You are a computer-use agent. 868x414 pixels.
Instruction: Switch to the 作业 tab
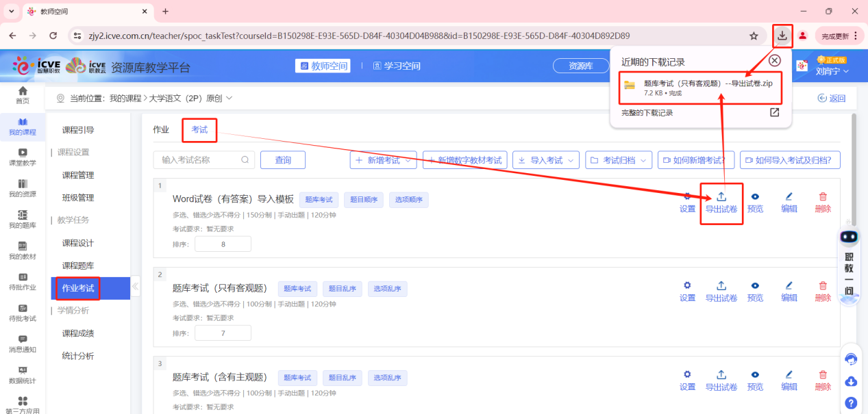coord(161,129)
